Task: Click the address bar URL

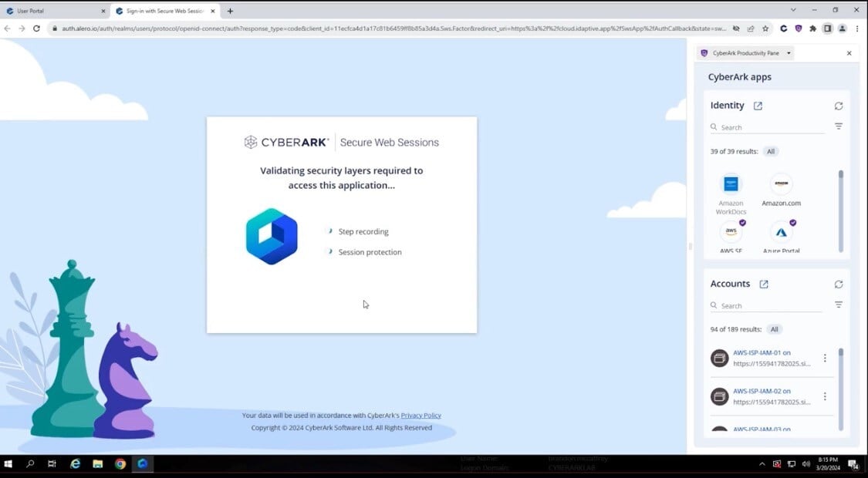Action: pos(393,29)
